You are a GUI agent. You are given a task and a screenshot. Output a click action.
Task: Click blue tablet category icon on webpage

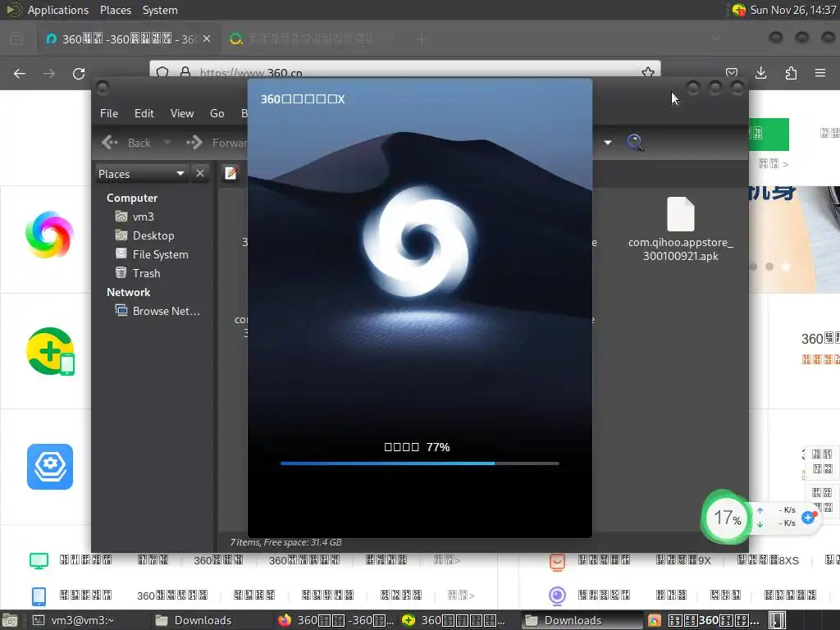coord(39,596)
